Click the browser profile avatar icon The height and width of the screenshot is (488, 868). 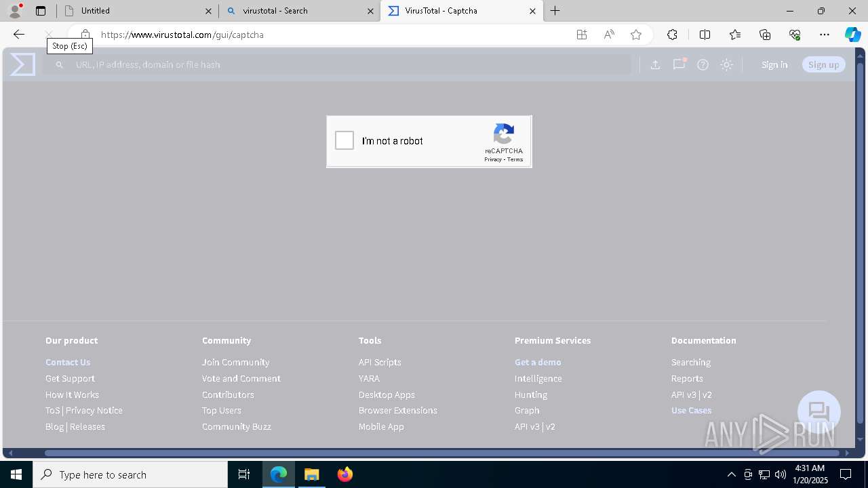click(x=15, y=11)
